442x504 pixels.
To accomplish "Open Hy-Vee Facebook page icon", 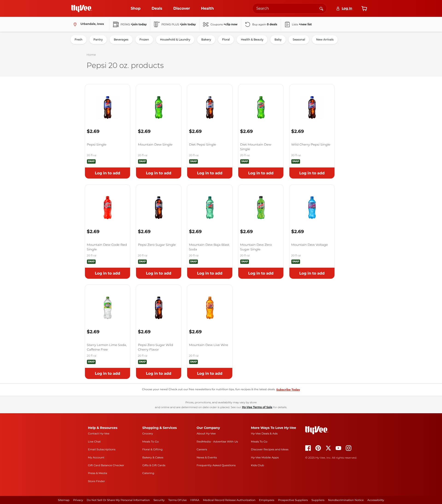I will tap(308, 448).
